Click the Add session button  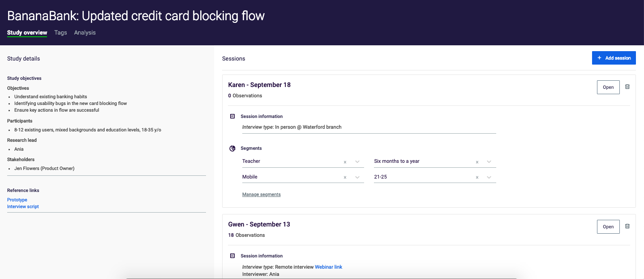[x=614, y=58]
